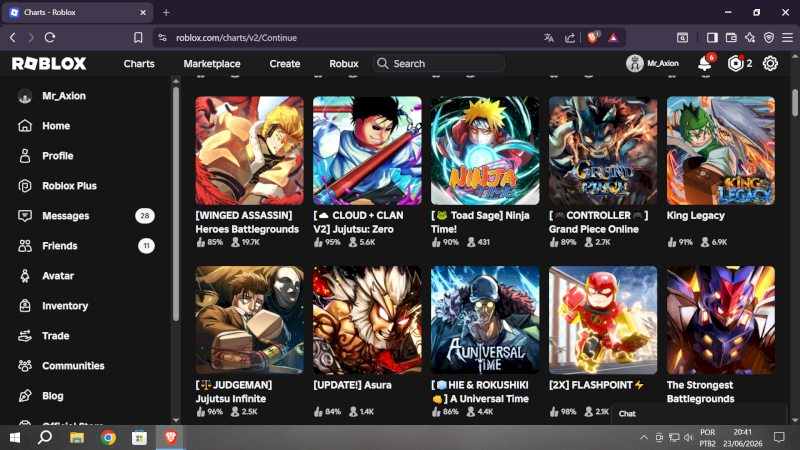Open Marketplace in the navbar
Image resolution: width=800 pixels, height=450 pixels.
coord(212,64)
